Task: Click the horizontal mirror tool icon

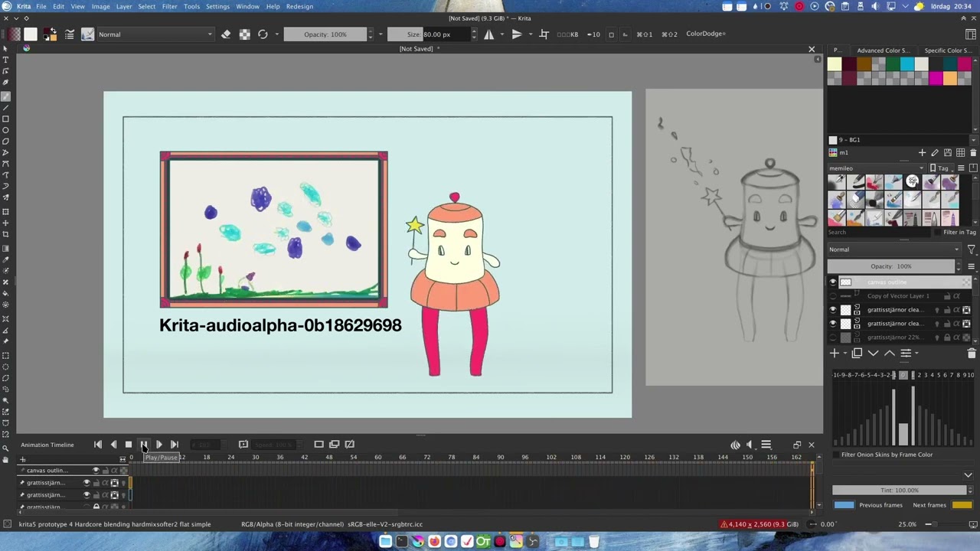Action: coord(488,34)
